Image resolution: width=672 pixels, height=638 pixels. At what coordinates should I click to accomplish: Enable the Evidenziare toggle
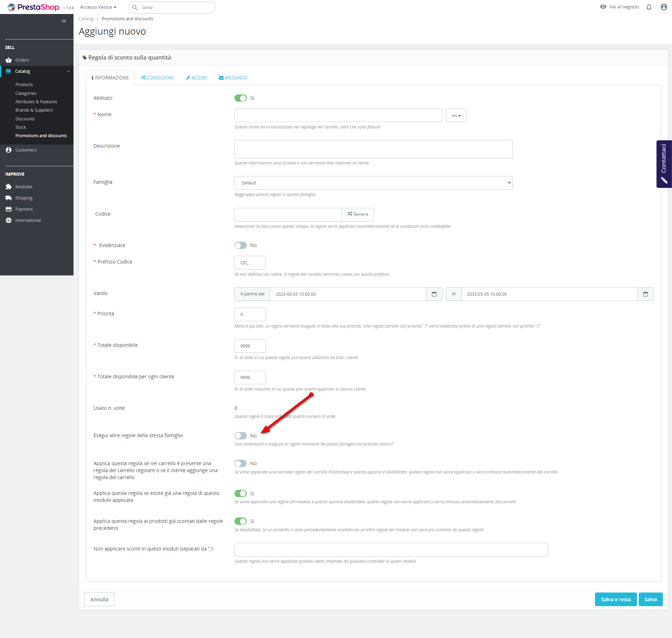pos(240,246)
